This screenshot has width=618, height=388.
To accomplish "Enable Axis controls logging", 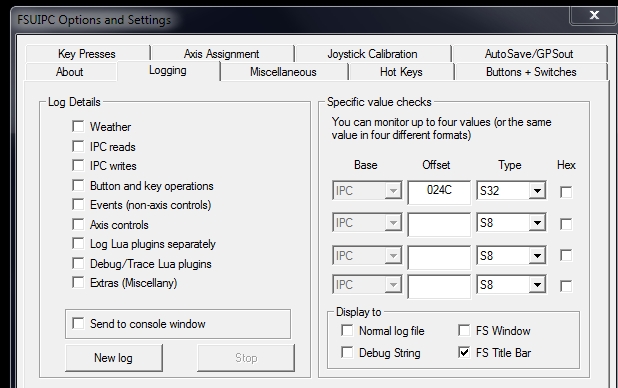I will coord(78,224).
